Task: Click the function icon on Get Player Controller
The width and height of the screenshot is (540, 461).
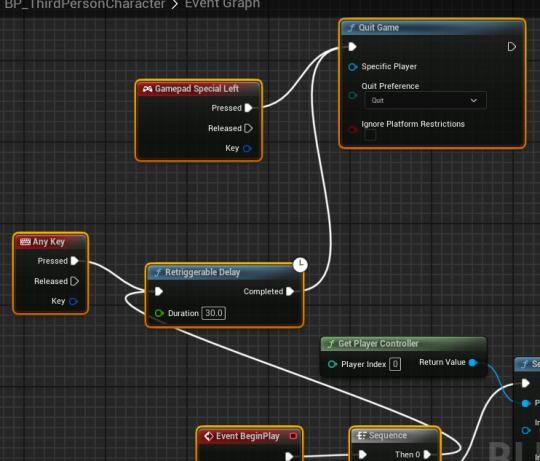Action: pos(331,344)
